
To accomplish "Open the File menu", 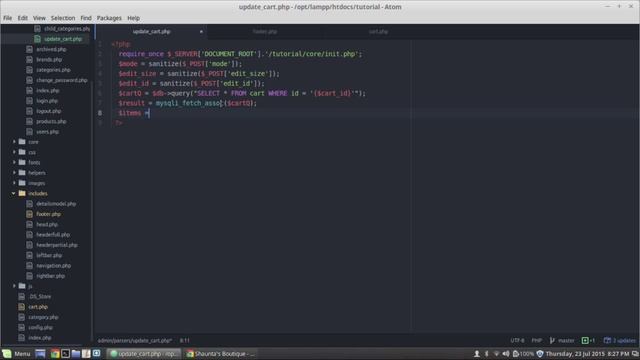I will click(7, 18).
